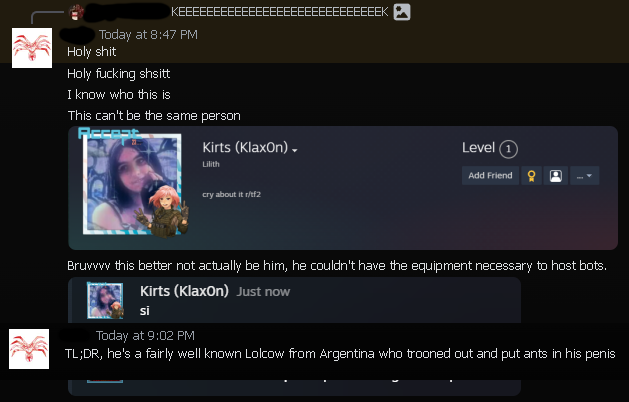Click the small avatar in the reply preview
This screenshot has height=402, width=629.
(76, 12)
